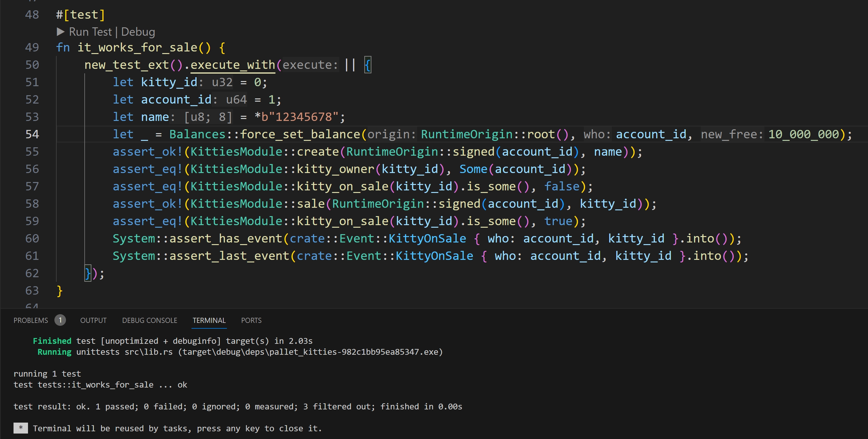Open the OUTPUT panel tab
Viewport: 868px width, 439px height.
point(93,320)
